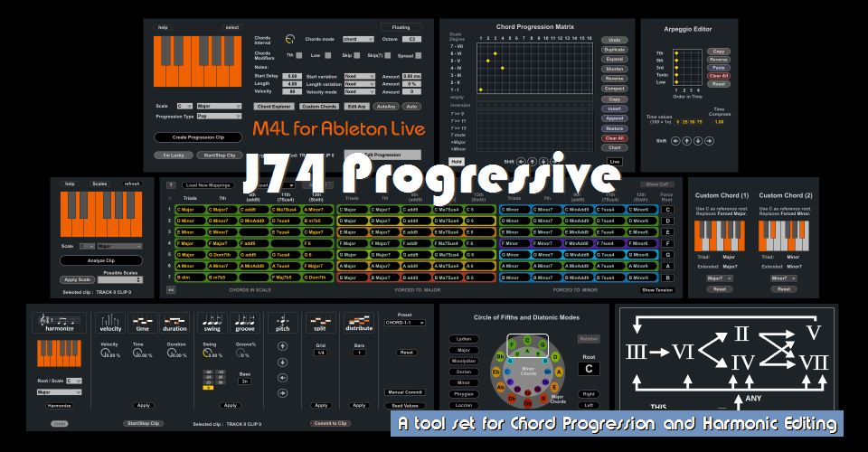
Task: Toggle the 7th chord modifier checkbox
Action: (x=299, y=55)
